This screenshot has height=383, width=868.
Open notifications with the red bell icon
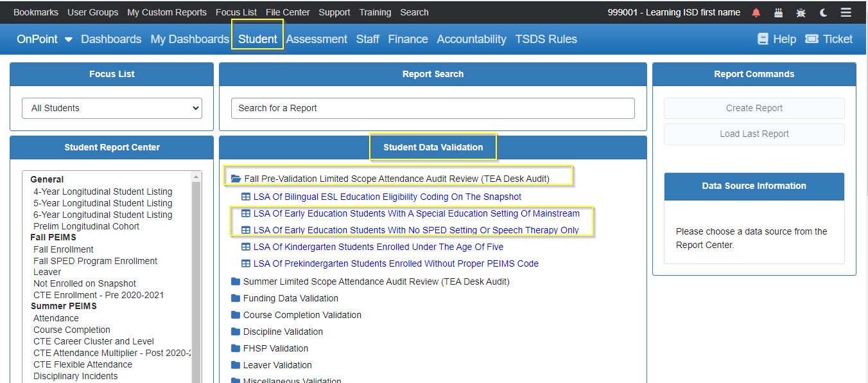(756, 12)
